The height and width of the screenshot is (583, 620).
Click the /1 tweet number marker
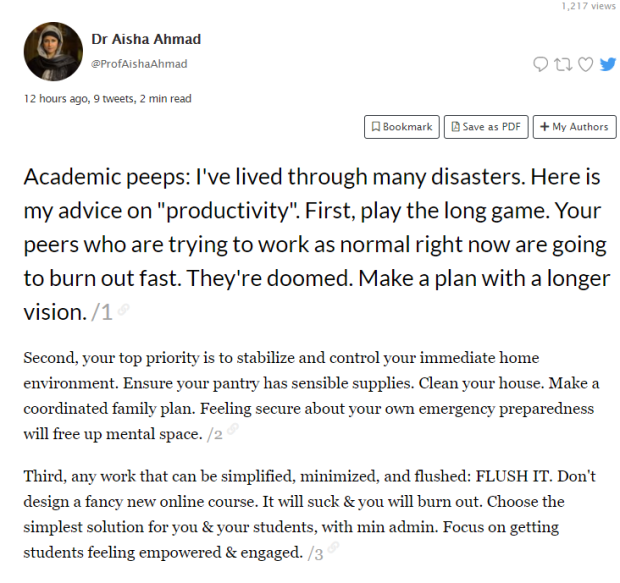[x=102, y=312]
